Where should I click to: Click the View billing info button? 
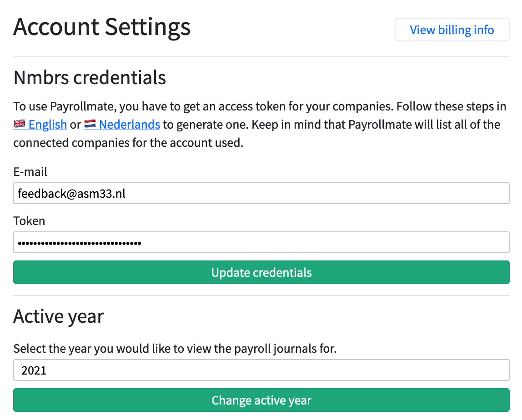[452, 30]
